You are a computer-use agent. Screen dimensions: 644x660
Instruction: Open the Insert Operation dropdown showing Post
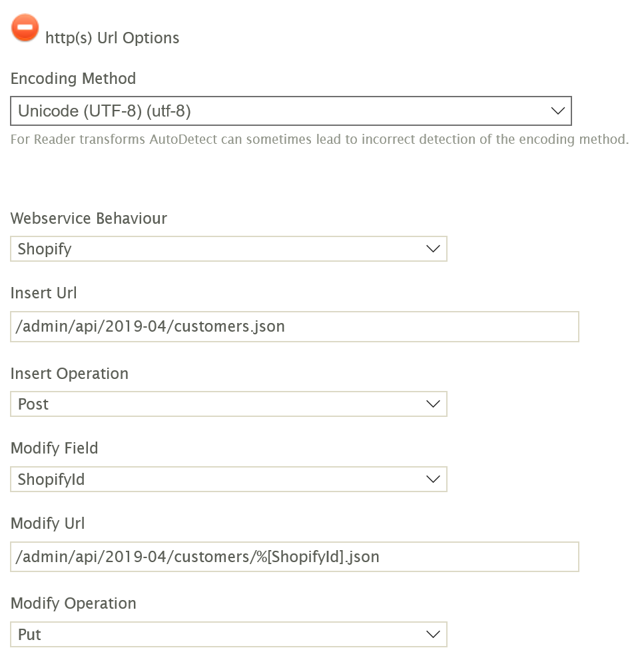228,404
